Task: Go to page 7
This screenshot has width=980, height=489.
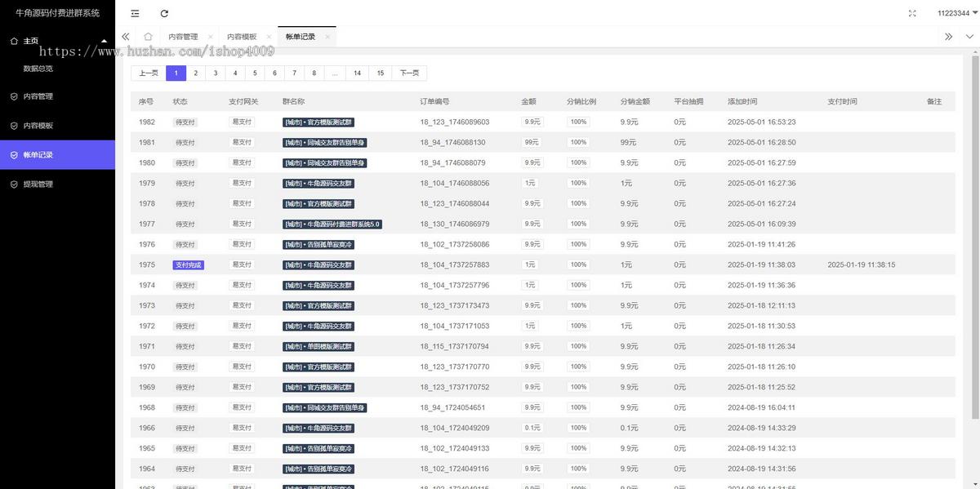Action: [295, 73]
